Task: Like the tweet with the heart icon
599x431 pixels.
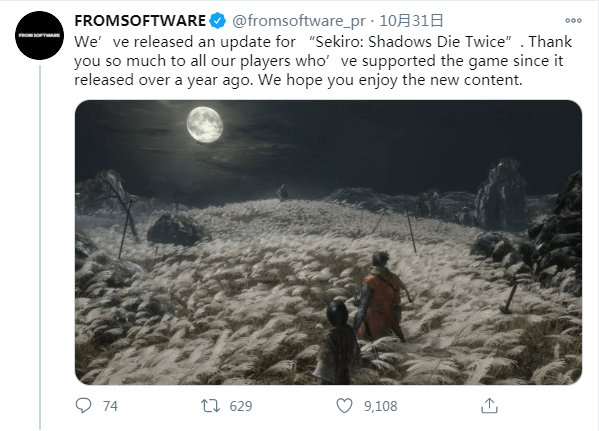Action: (x=344, y=405)
